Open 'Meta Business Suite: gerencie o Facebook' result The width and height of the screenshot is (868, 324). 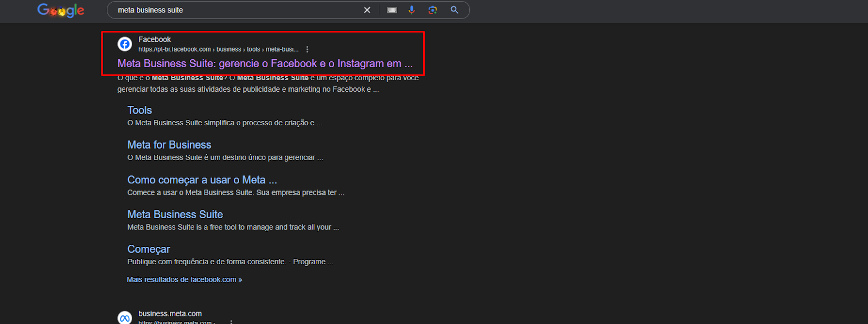pyautogui.click(x=265, y=63)
